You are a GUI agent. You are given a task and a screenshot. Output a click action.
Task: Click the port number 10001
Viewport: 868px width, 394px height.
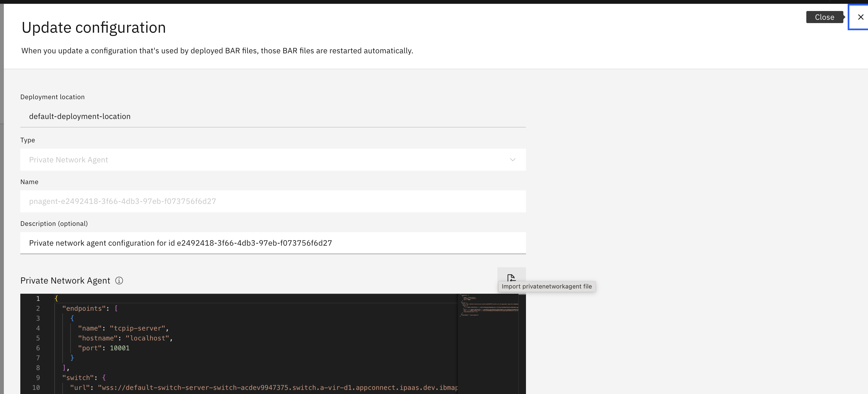pyautogui.click(x=120, y=348)
